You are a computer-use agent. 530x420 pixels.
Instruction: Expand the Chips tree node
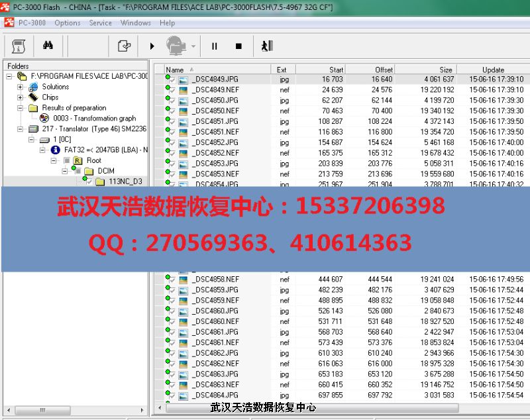tap(20, 97)
